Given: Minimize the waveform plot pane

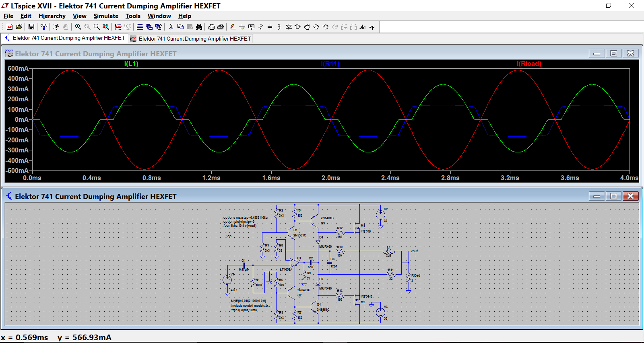Looking at the screenshot, I should [x=597, y=53].
